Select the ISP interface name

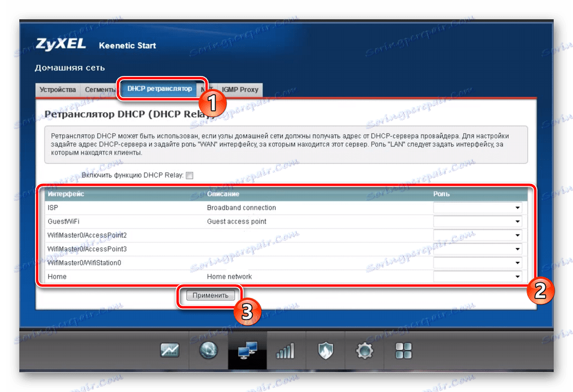[x=52, y=207]
